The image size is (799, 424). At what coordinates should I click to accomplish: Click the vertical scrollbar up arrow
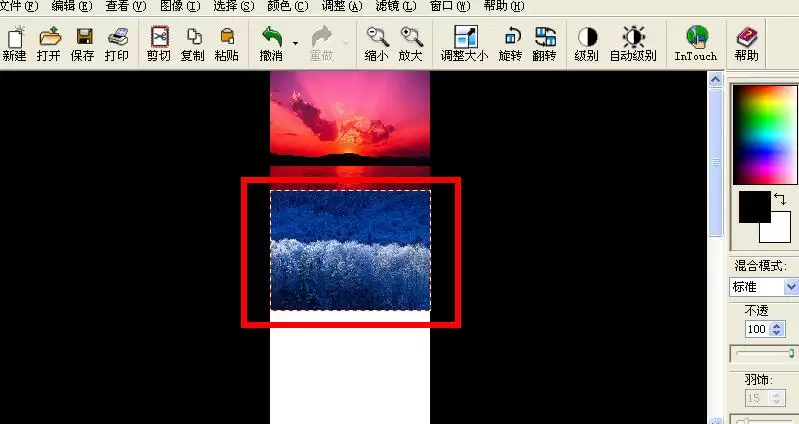point(715,80)
